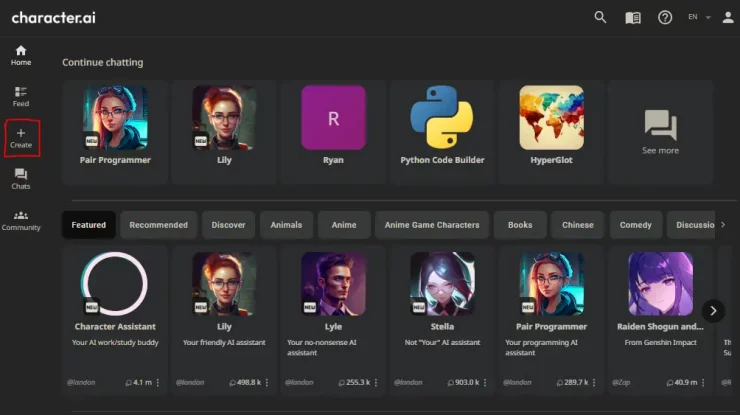Viewport: 740px width, 415px height.
Task: Click the 289.7 k chat count
Action: click(572, 382)
